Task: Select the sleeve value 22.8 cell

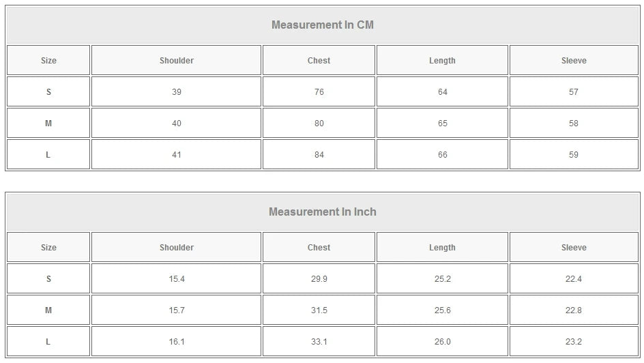Action: 574,310
